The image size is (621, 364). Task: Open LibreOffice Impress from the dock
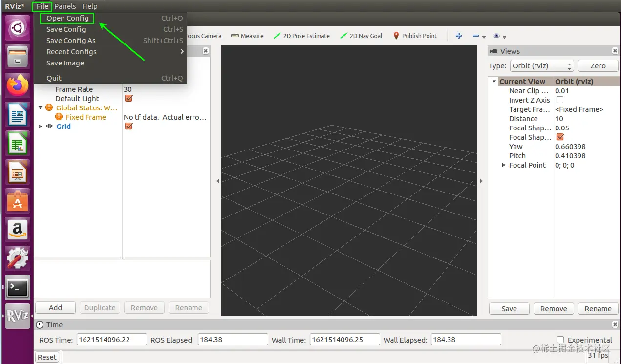point(18,172)
